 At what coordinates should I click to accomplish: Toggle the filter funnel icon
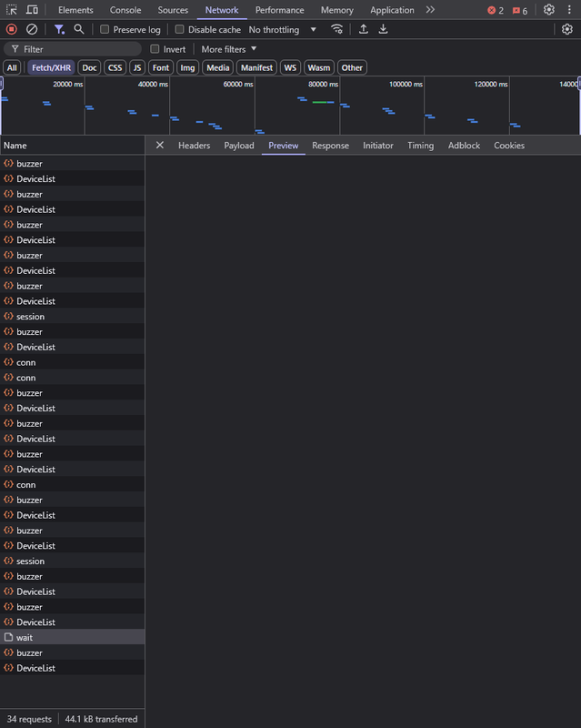click(x=59, y=29)
